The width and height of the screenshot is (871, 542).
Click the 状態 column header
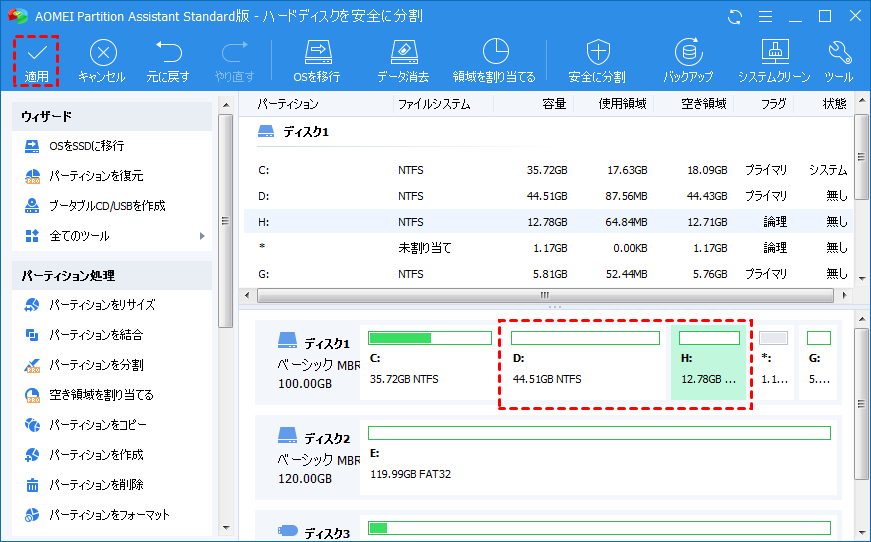834,104
